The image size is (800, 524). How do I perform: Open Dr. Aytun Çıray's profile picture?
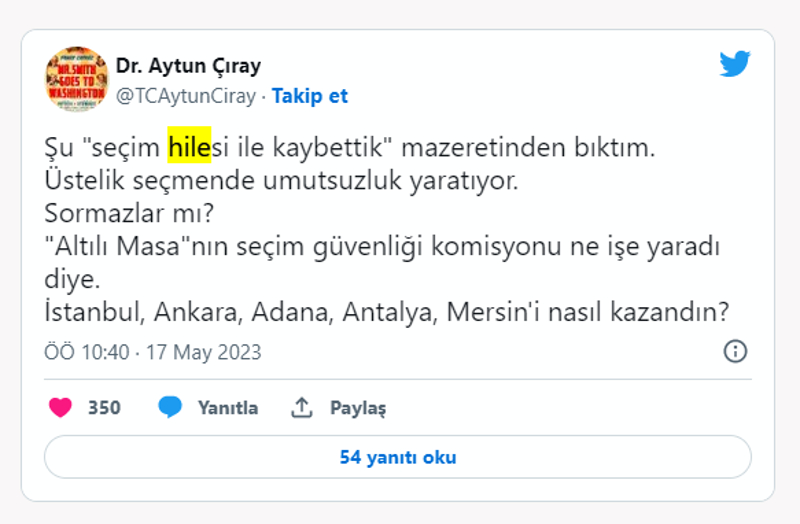[x=76, y=78]
